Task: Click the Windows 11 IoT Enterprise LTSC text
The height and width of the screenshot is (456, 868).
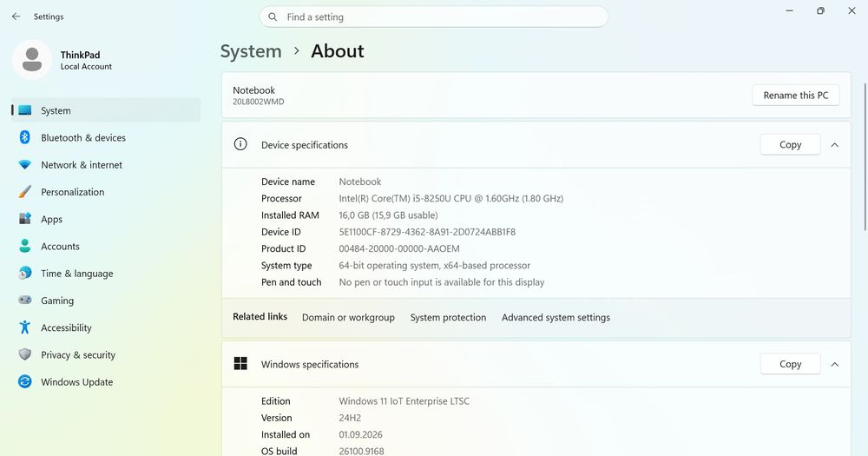Action: (404, 401)
